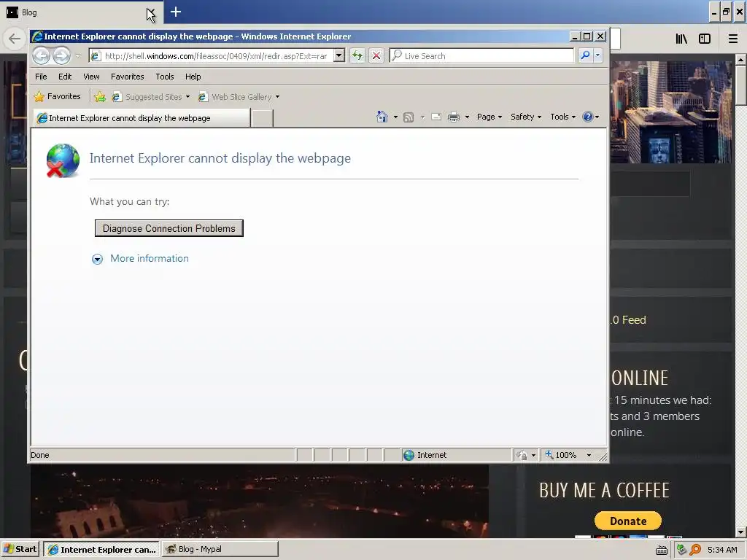Open the Help menu
The width and height of the screenshot is (747, 560).
coord(193,77)
